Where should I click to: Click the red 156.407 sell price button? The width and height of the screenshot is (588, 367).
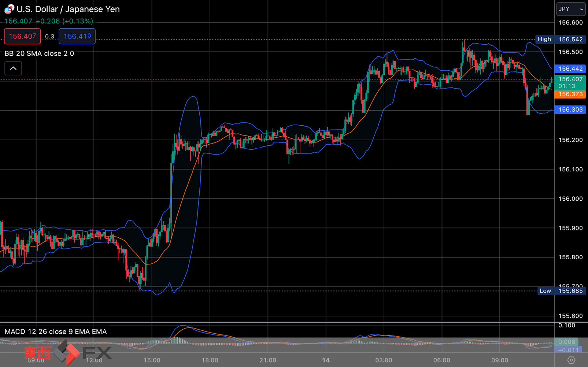[22, 36]
